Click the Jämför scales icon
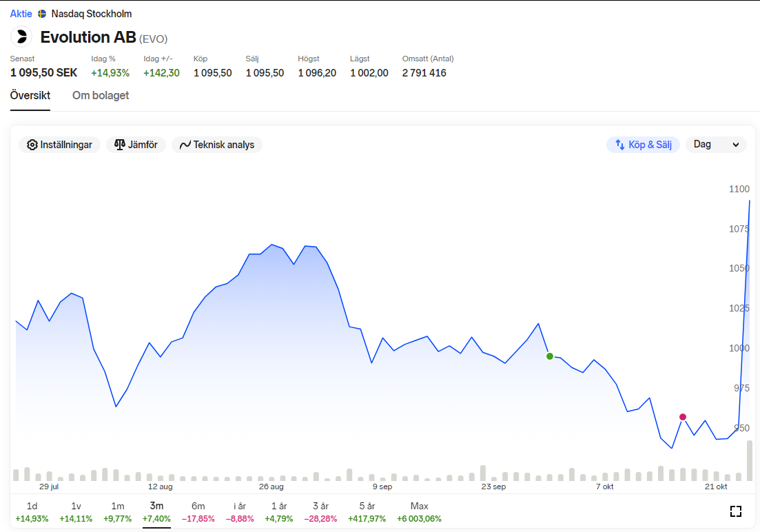Screen dimensions: 760x532 pyautogui.click(x=120, y=145)
